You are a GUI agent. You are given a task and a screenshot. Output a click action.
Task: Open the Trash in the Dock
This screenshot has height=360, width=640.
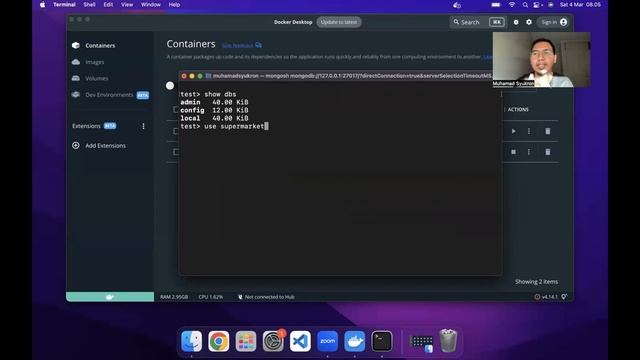coord(448,341)
